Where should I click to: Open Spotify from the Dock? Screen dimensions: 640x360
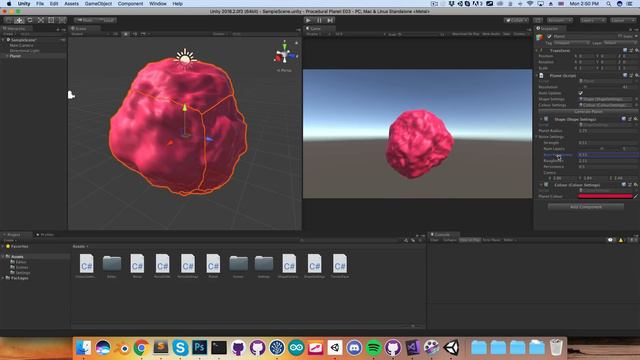(x=373, y=348)
